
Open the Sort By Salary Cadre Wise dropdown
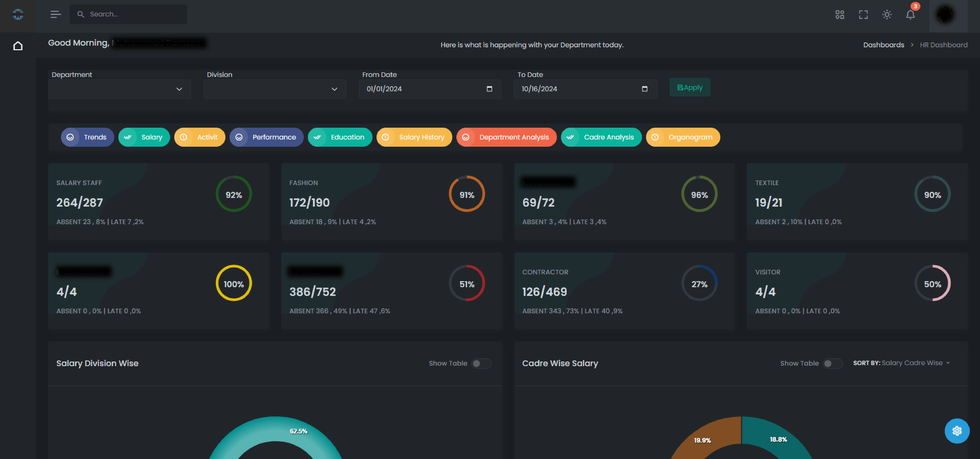916,363
